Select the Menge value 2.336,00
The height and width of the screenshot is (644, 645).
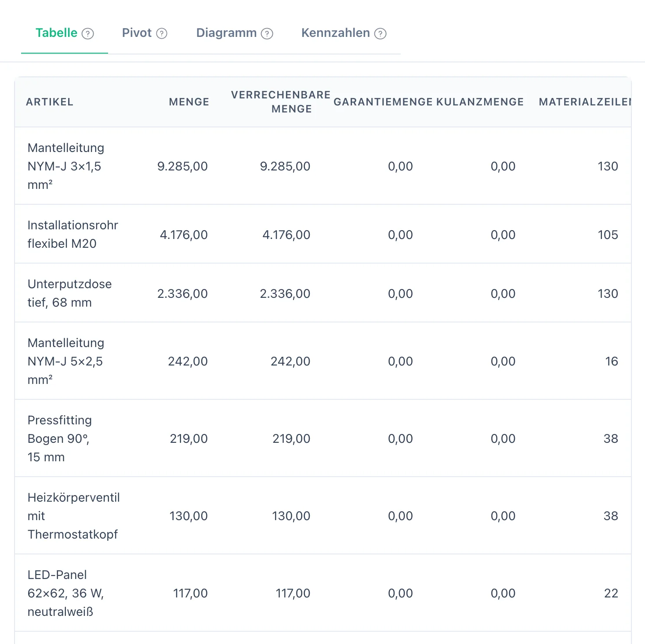tap(182, 293)
